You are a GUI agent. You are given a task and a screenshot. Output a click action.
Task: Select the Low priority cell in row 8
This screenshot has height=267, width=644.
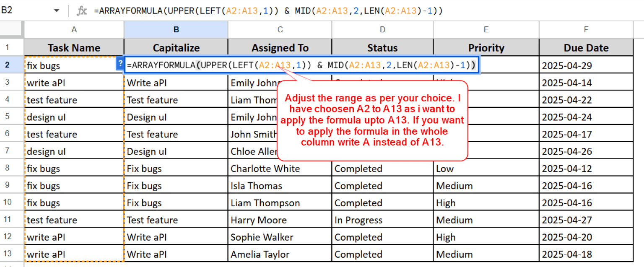(486, 168)
